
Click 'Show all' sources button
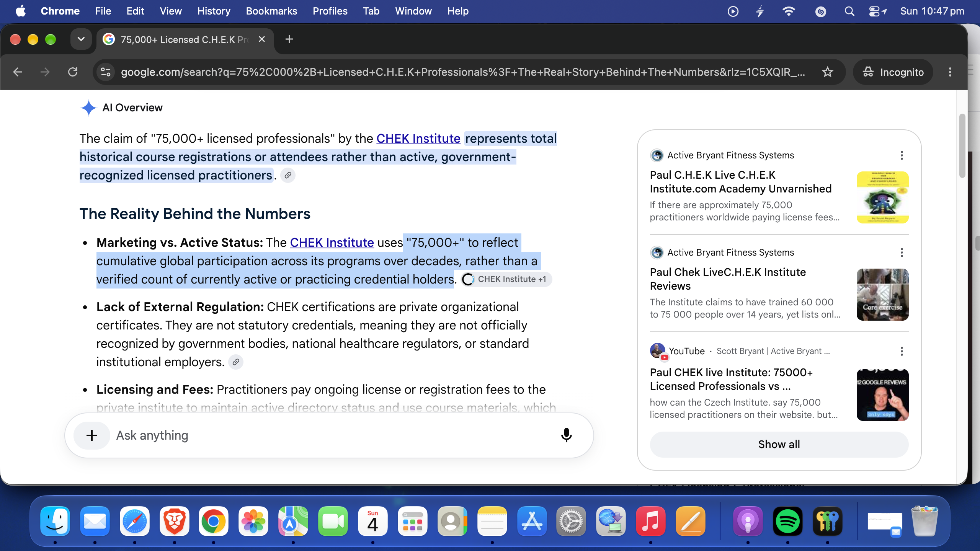pos(779,444)
